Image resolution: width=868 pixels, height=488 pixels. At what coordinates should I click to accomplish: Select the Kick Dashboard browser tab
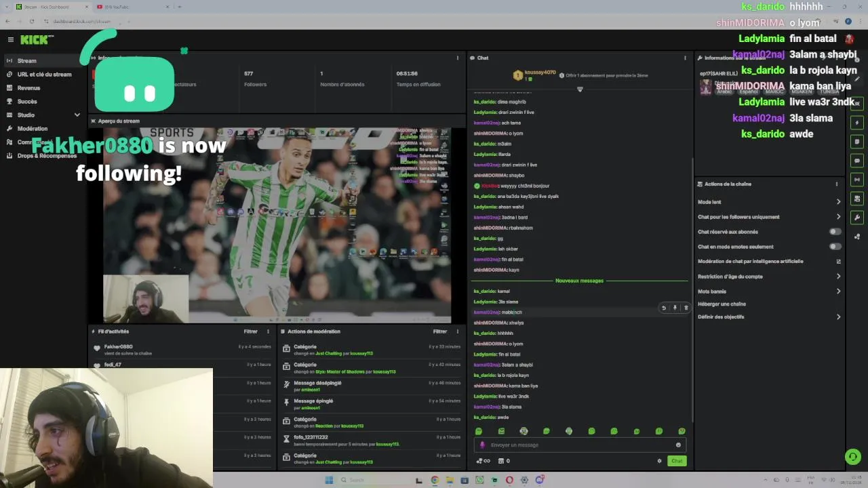point(51,7)
